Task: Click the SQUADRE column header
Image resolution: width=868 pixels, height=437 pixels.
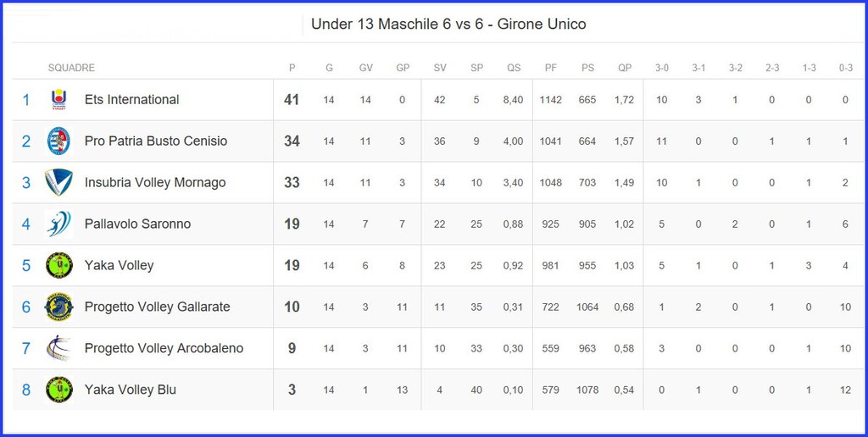Action: pyautogui.click(x=71, y=68)
